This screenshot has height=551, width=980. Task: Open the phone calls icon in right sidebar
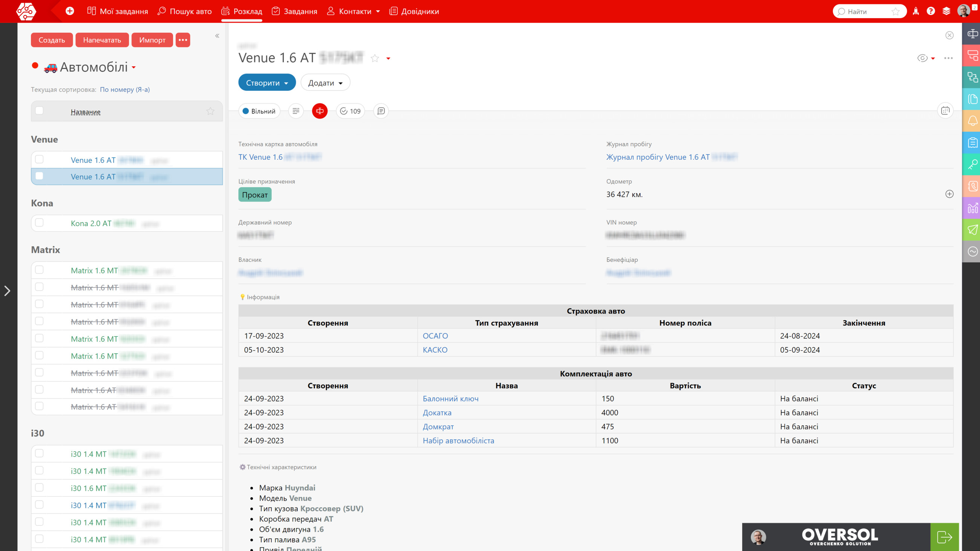972,186
